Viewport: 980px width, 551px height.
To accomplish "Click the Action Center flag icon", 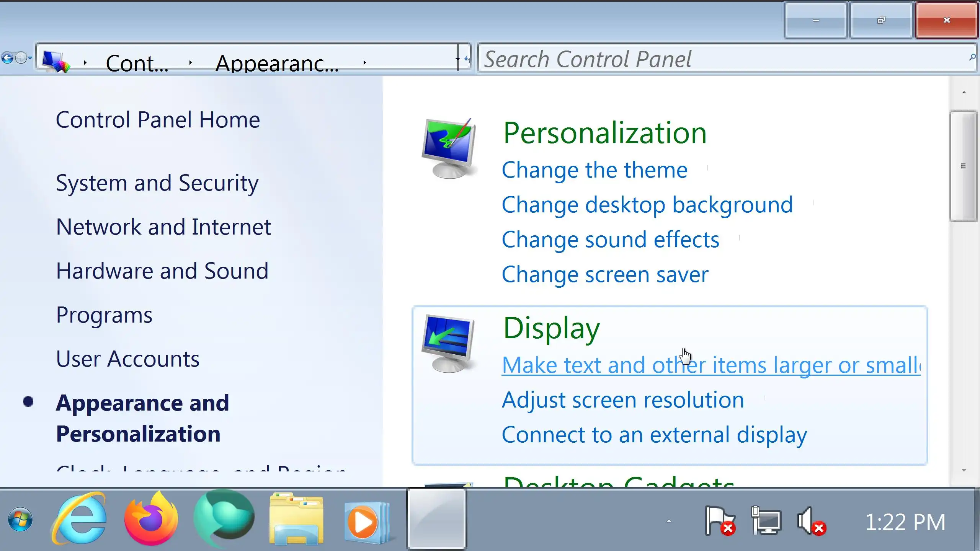I will coord(720,521).
